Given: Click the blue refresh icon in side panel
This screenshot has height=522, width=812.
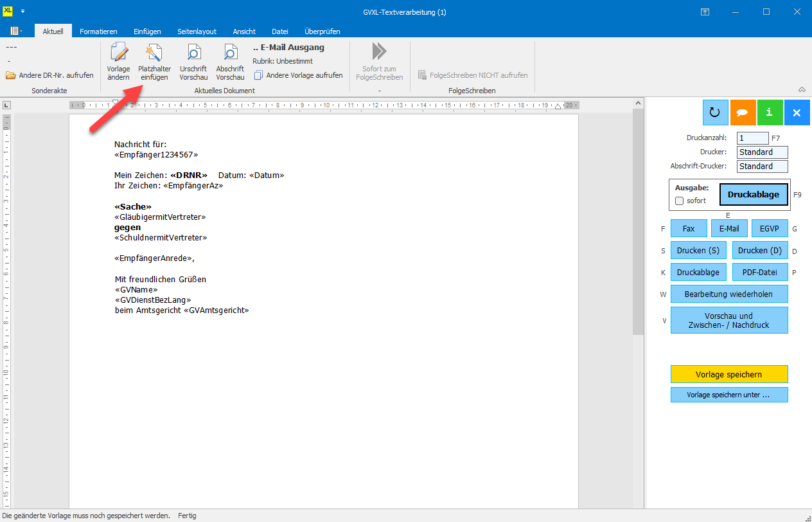Looking at the screenshot, I should (715, 113).
